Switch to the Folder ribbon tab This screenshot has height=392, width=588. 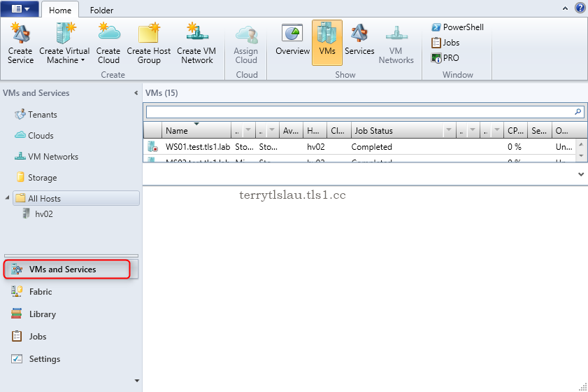[101, 10]
